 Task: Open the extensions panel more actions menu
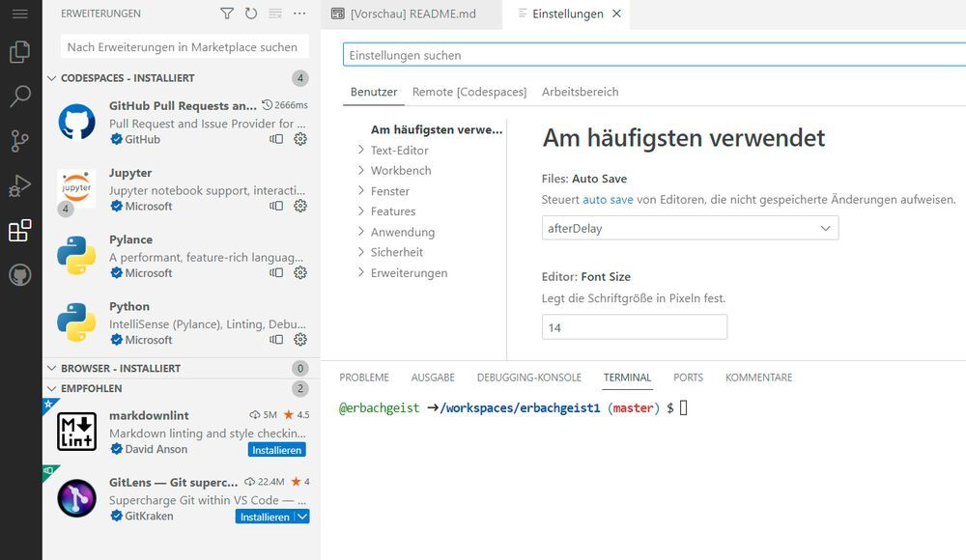tap(299, 14)
